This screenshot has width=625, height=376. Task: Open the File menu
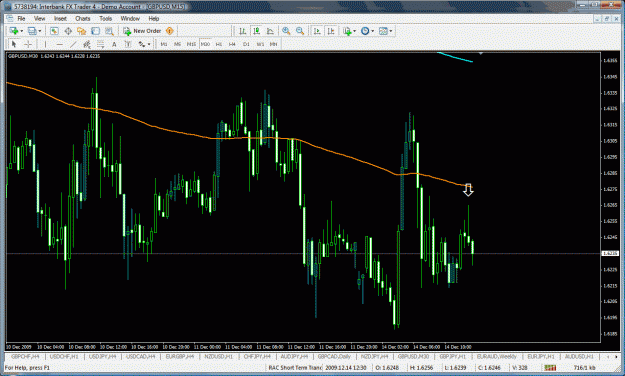[x=21, y=19]
